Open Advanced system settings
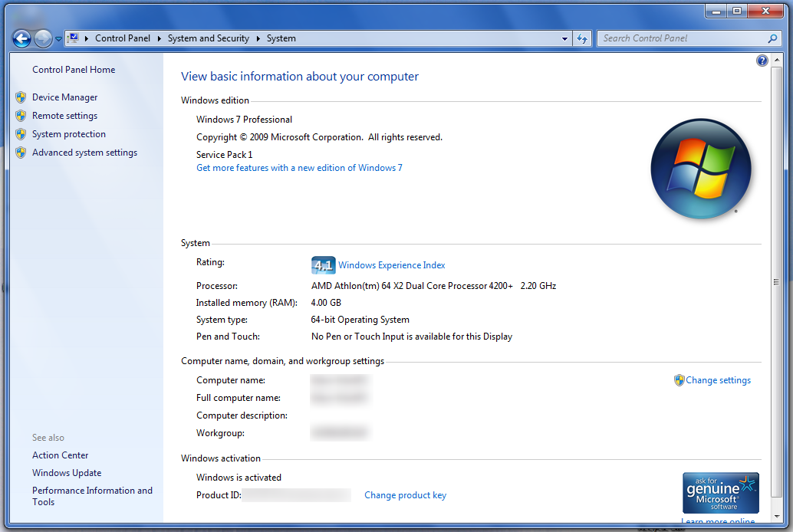The image size is (793, 532). click(84, 153)
